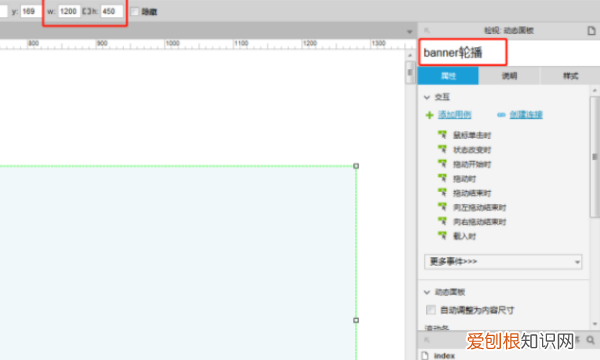600x360 pixels.
Task: Enable 自动调整为内容尺寸 checkbox
Action: point(431,310)
